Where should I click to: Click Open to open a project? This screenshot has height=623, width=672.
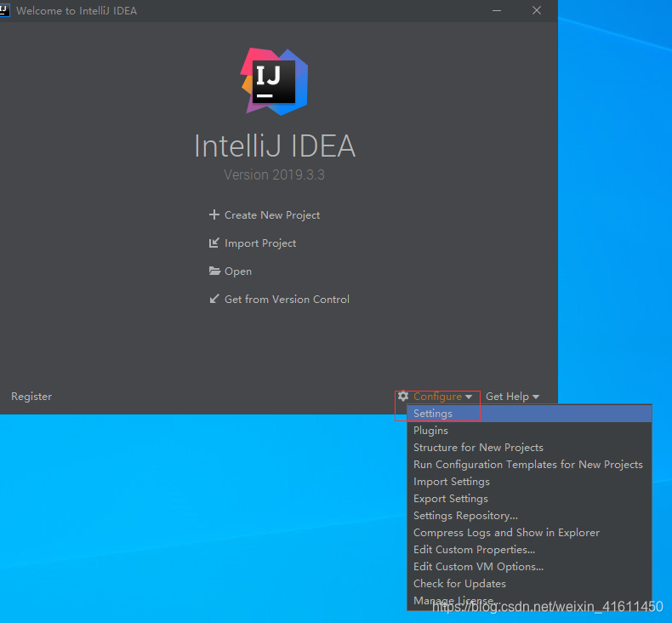pyautogui.click(x=238, y=271)
